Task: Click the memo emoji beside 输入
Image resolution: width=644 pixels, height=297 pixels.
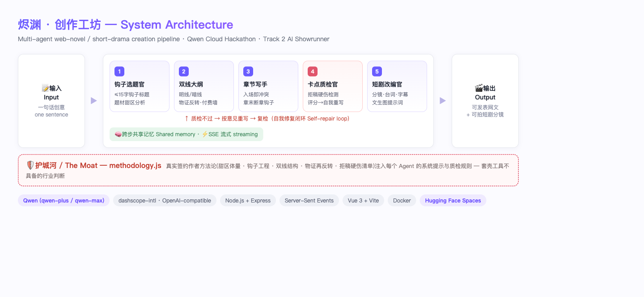Action: pyautogui.click(x=45, y=88)
